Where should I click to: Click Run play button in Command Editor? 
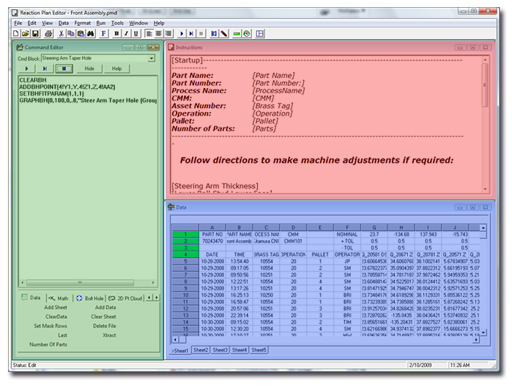[27, 69]
